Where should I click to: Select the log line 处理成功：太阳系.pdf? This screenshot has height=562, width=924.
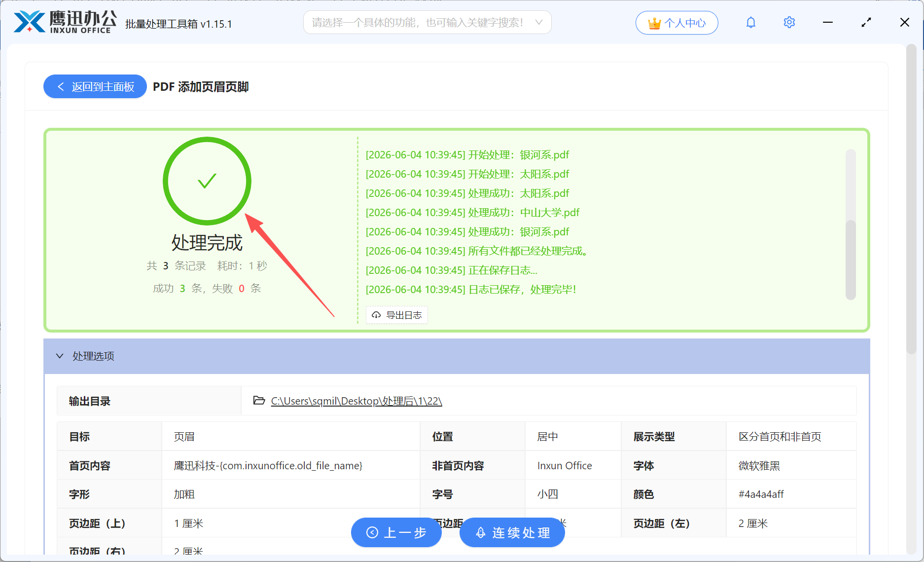coord(467,193)
